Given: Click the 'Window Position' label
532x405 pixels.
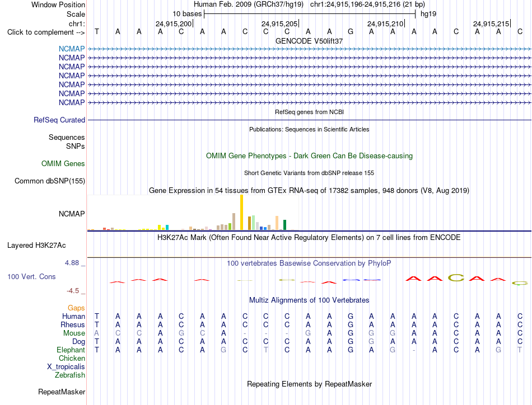Looking at the screenshot, I should tap(58, 4).
